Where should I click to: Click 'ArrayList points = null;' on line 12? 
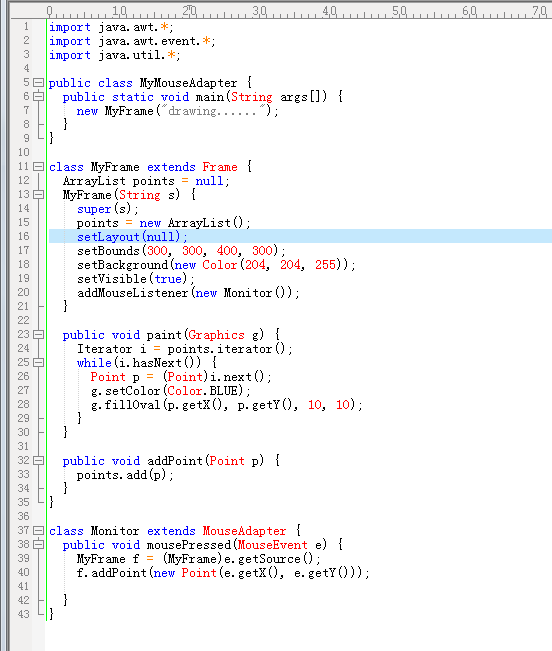click(146, 181)
